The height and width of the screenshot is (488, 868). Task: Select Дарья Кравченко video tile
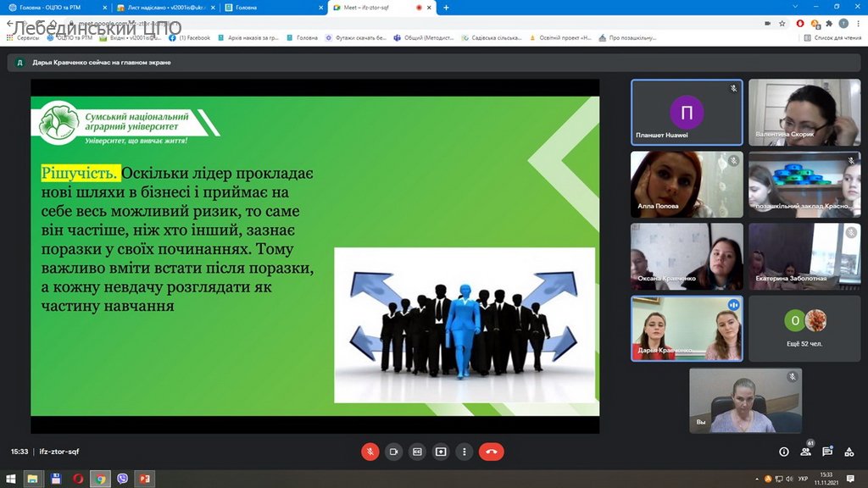pyautogui.click(x=687, y=328)
